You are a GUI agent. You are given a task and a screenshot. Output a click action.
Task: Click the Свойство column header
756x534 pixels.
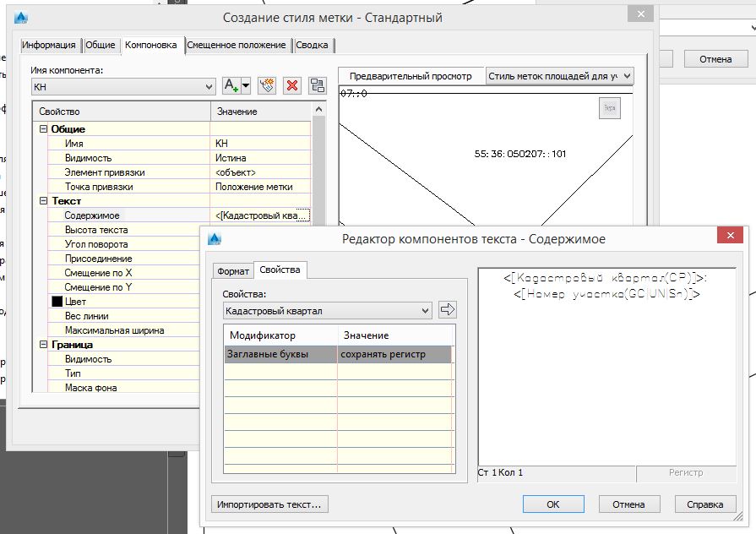[x=122, y=112]
